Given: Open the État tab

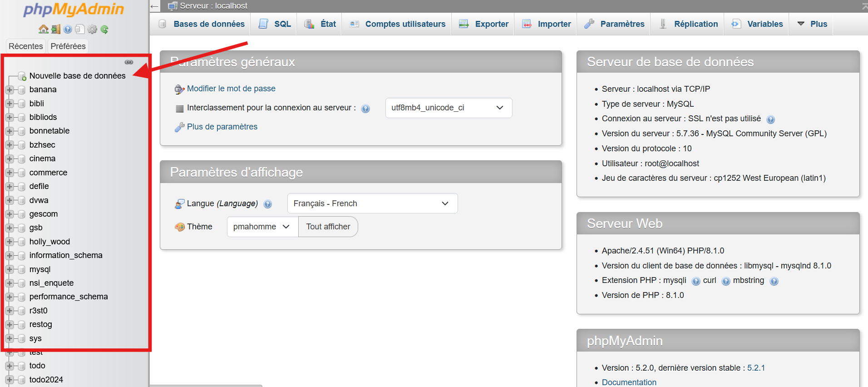Looking at the screenshot, I should click(320, 24).
